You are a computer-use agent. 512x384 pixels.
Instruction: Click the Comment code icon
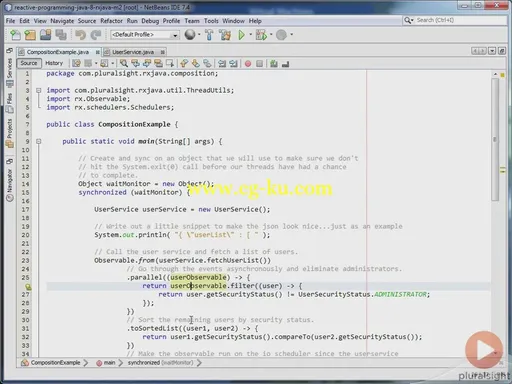(x=274, y=63)
